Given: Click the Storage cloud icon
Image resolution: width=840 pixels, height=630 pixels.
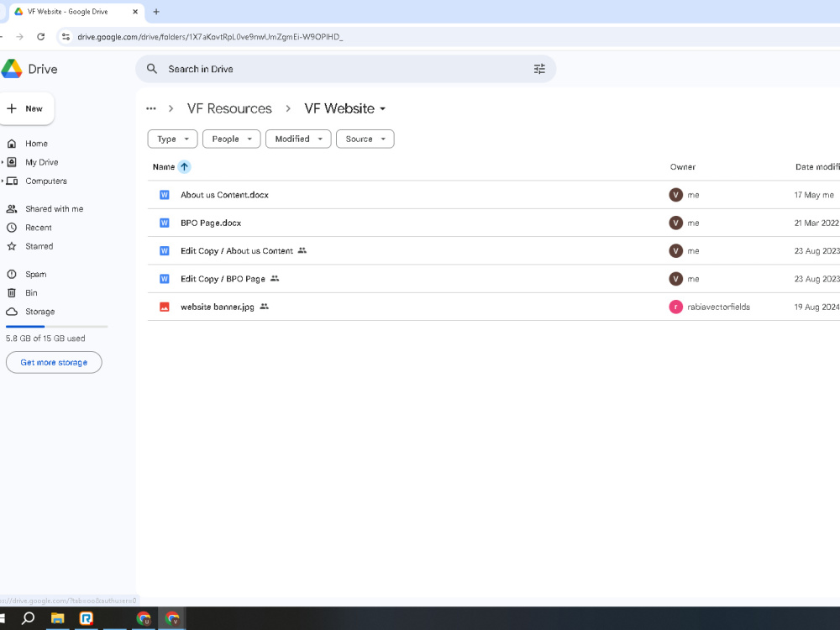Looking at the screenshot, I should coord(12,312).
